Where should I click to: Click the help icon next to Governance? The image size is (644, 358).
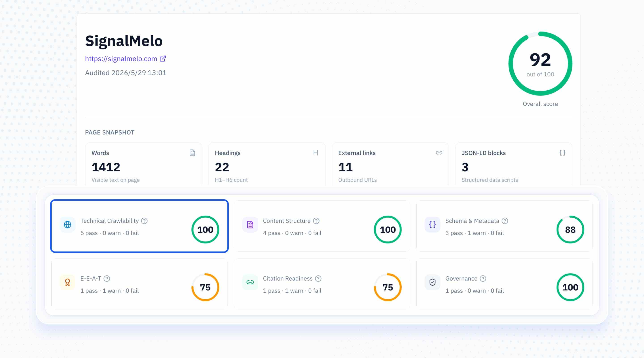pyautogui.click(x=483, y=278)
